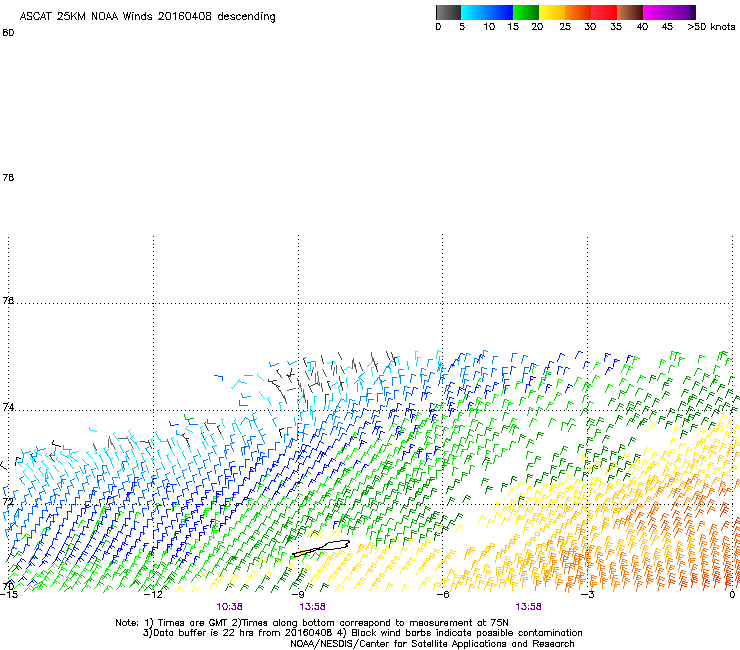Click the 72 latitude axis label
Screen dimensions: 740x650
(x=8, y=501)
